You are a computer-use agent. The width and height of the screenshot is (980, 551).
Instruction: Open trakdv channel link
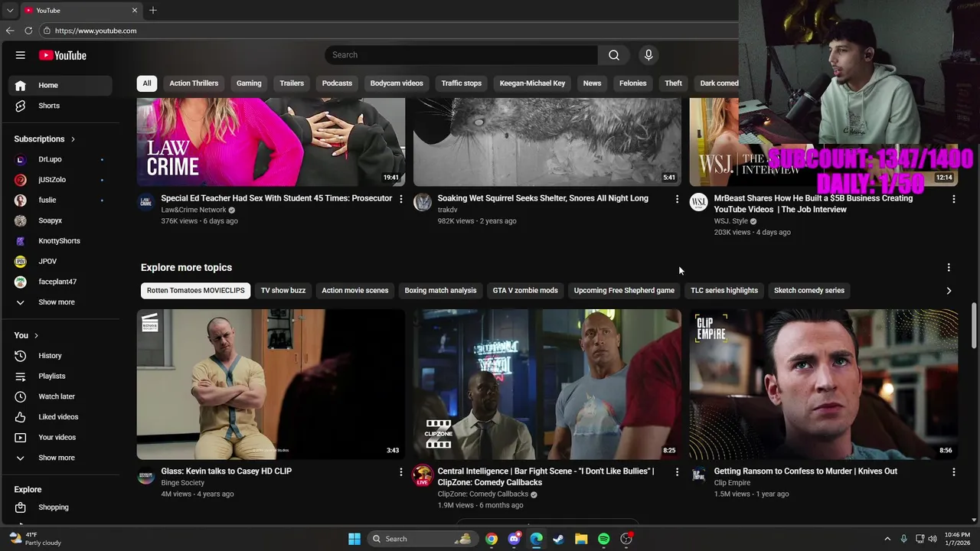(x=447, y=210)
